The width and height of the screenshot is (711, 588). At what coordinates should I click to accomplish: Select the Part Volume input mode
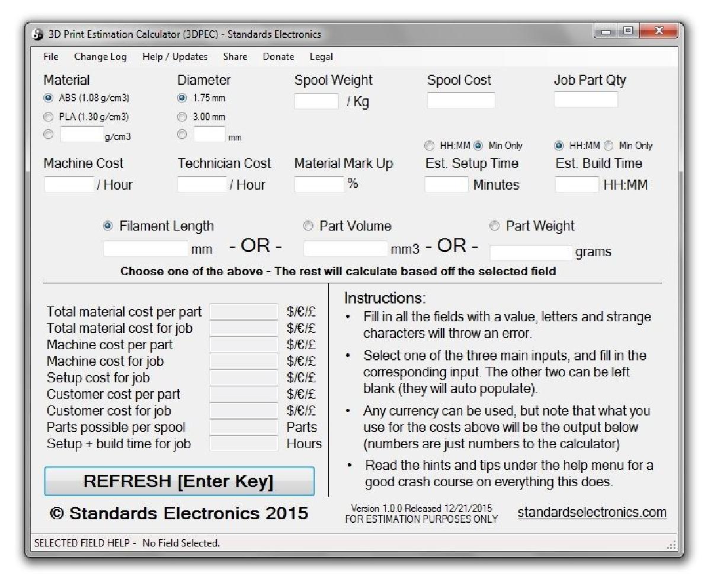tap(308, 226)
